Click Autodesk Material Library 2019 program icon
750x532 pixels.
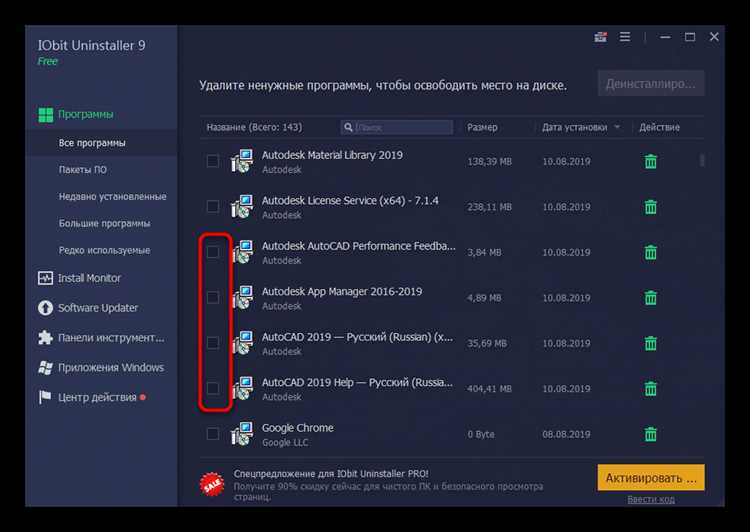tap(242, 161)
